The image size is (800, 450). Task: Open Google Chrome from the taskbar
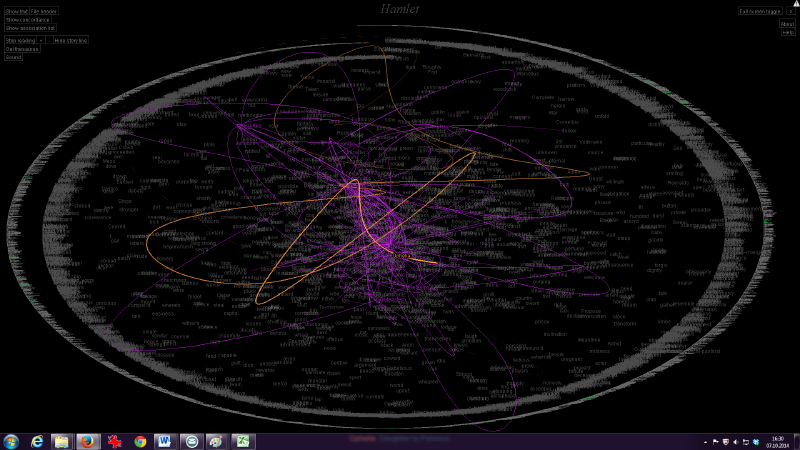(x=140, y=441)
